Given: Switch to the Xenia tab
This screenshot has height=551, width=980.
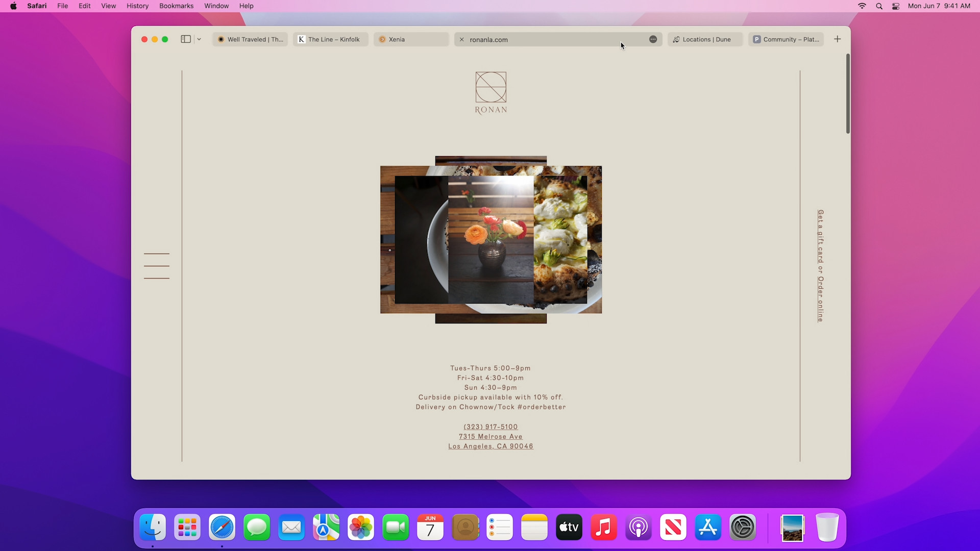Looking at the screenshot, I should coord(411,39).
